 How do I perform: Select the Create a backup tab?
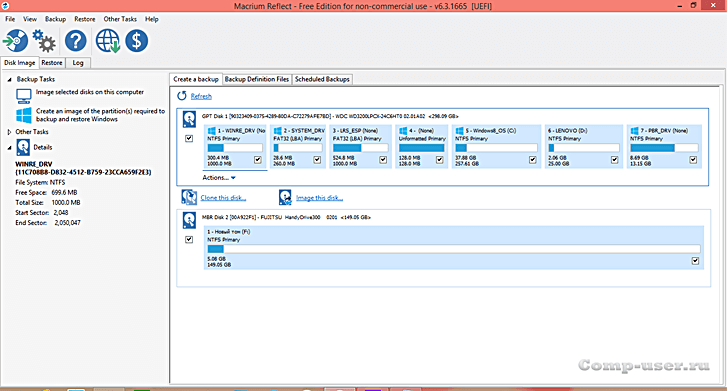point(196,79)
